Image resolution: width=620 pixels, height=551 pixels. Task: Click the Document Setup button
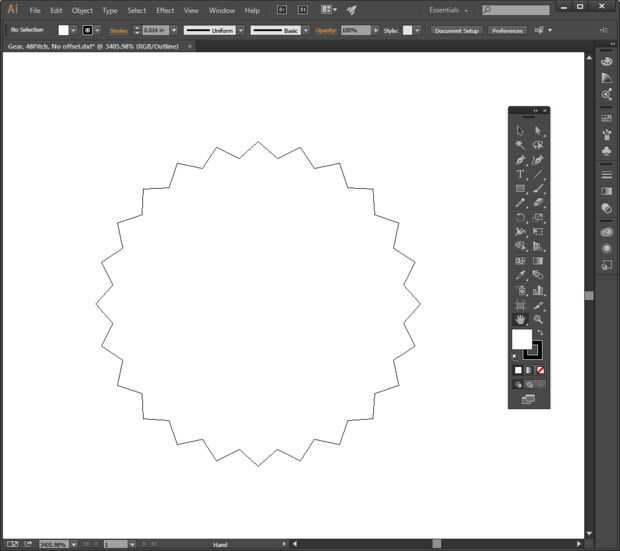click(x=457, y=30)
